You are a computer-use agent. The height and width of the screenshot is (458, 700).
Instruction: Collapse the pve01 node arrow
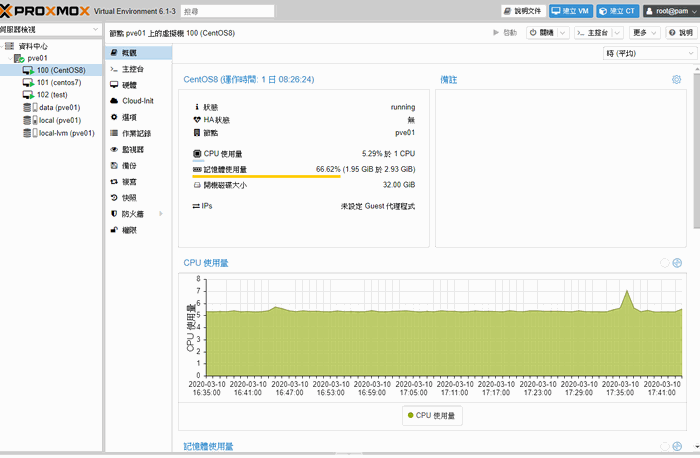pyautogui.click(x=10, y=58)
